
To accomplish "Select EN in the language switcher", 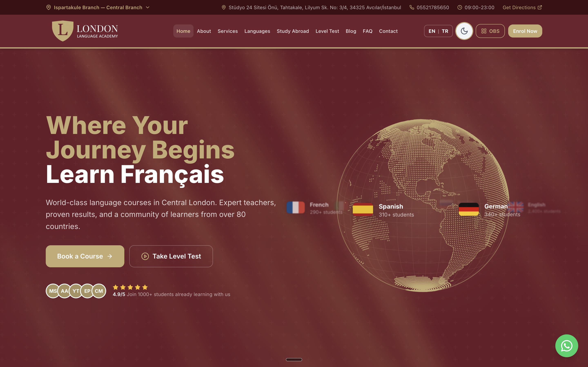I will pyautogui.click(x=432, y=31).
